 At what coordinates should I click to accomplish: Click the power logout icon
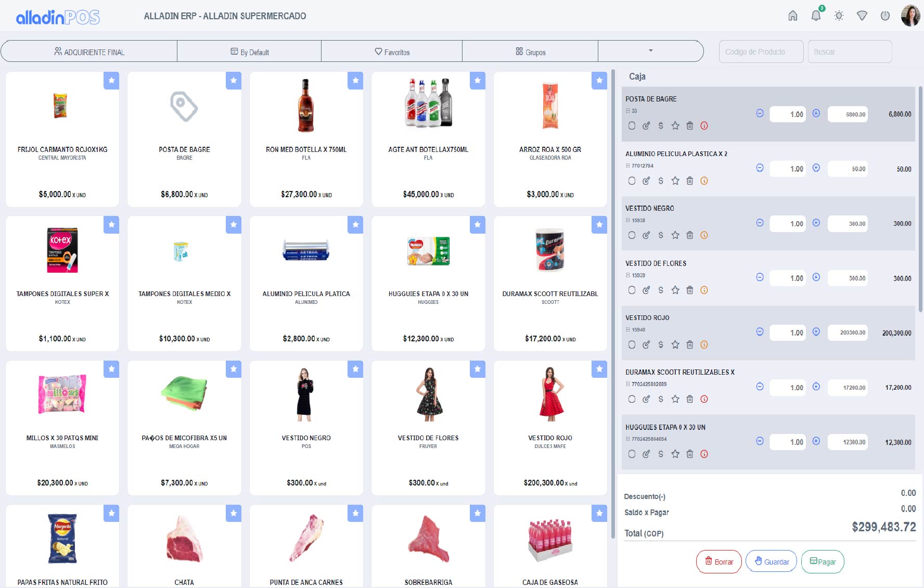click(885, 16)
